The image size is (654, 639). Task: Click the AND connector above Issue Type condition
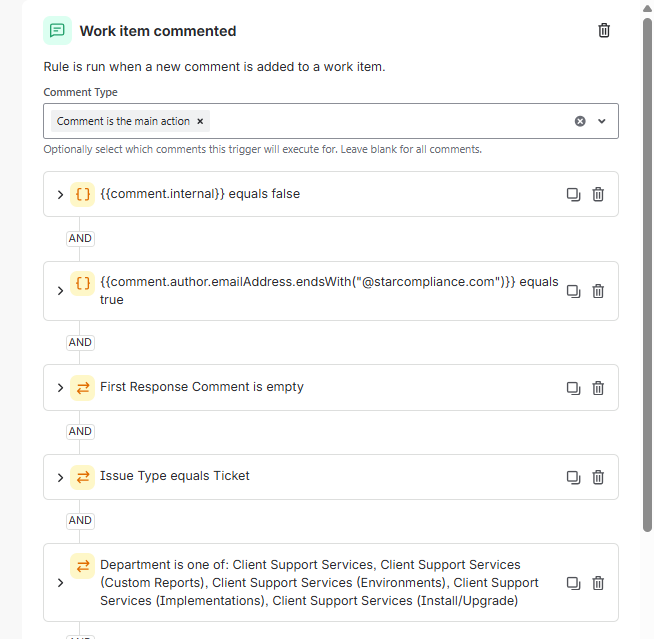80,431
